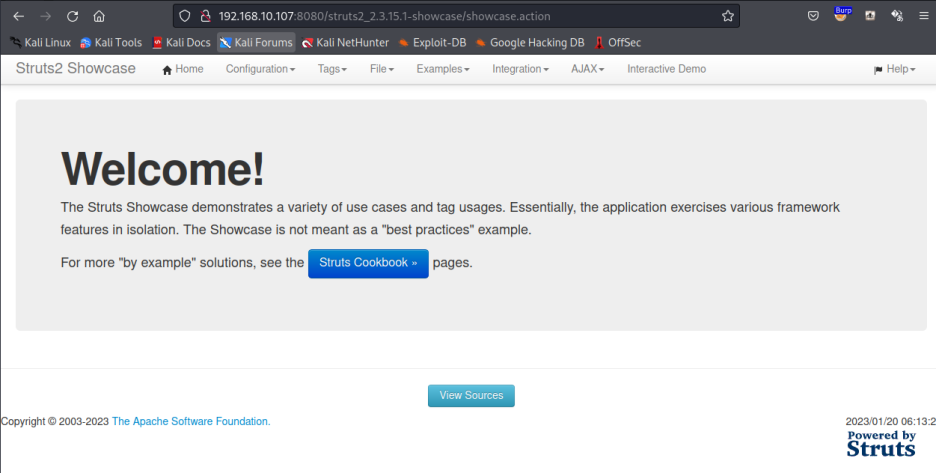Reload the page with the refresh icon

(x=72, y=16)
